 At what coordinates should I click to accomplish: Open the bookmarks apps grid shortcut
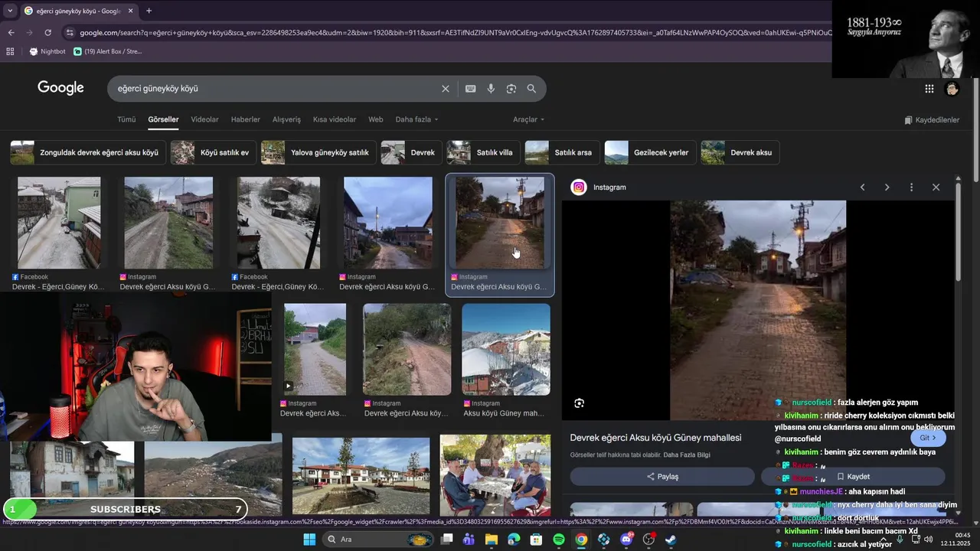(10, 51)
